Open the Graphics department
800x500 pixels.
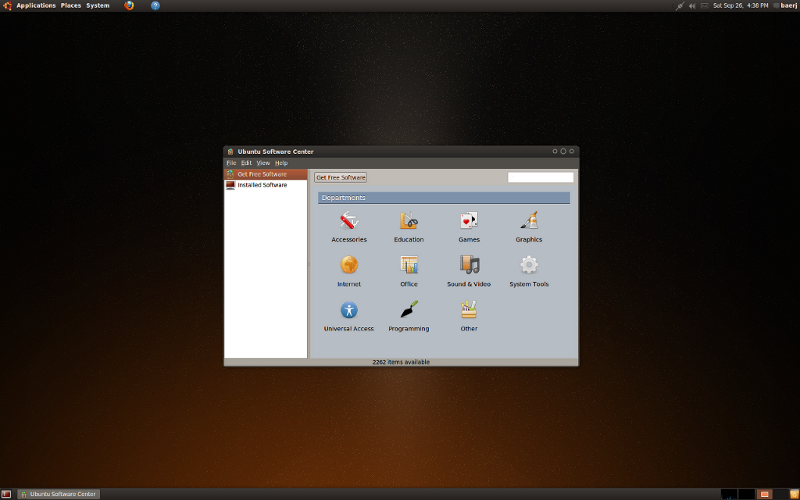(x=529, y=227)
